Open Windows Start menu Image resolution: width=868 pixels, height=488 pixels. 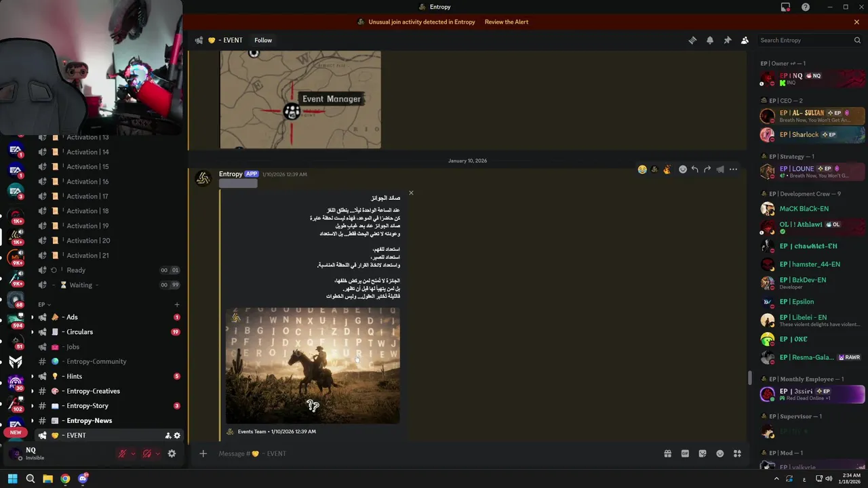point(12,479)
